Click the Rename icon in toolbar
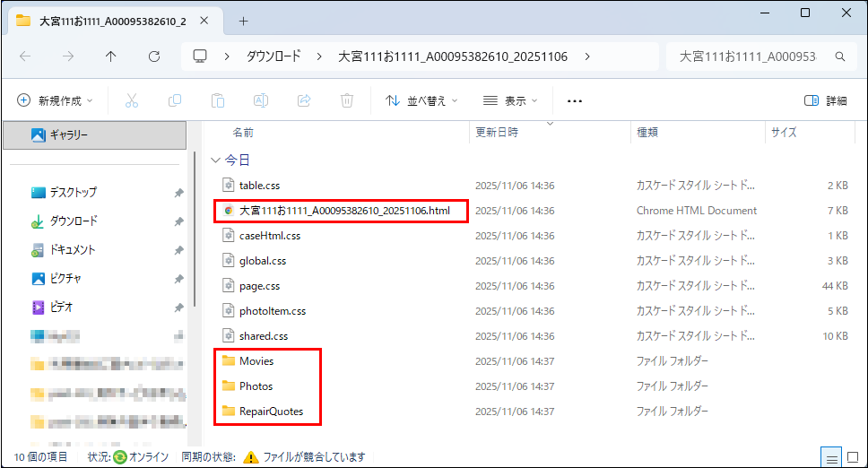 point(261,100)
